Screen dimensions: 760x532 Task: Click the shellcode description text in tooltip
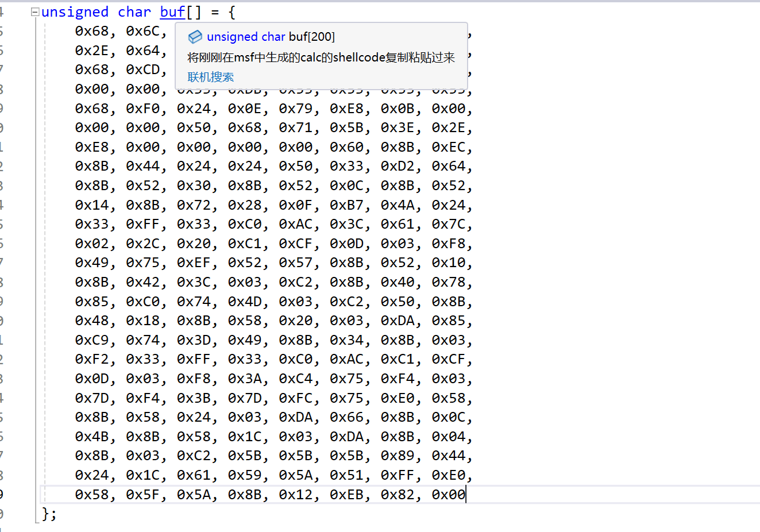[x=321, y=57]
